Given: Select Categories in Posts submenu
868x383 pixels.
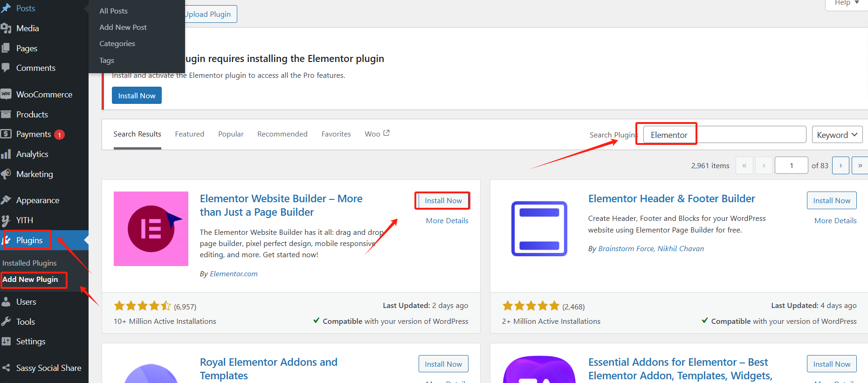Looking at the screenshot, I should [117, 44].
